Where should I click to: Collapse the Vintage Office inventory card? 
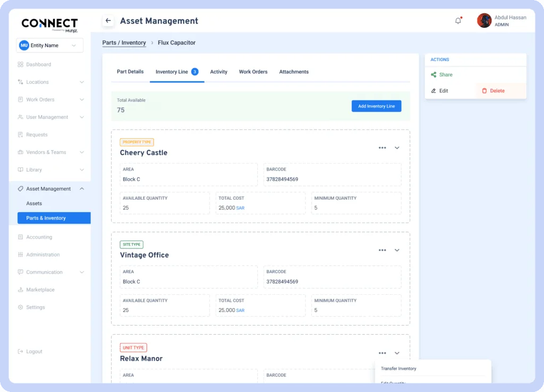tap(397, 250)
